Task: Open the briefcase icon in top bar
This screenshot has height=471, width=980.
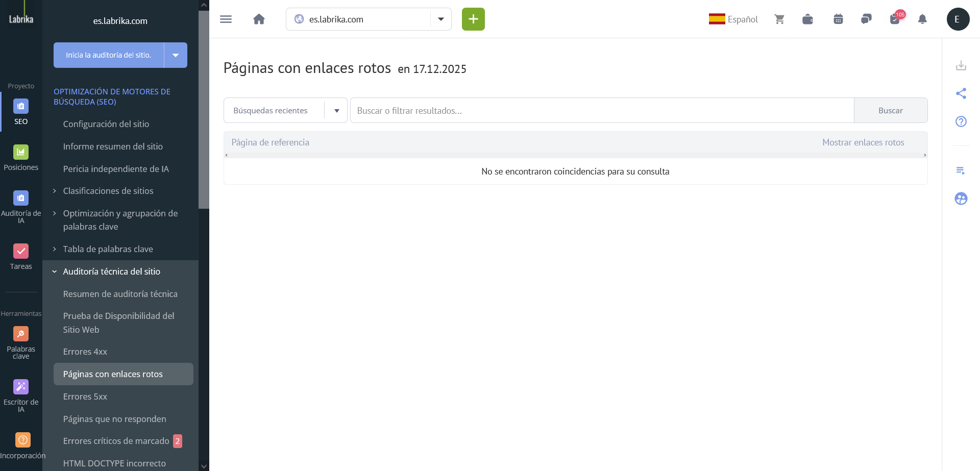Action: point(807,19)
